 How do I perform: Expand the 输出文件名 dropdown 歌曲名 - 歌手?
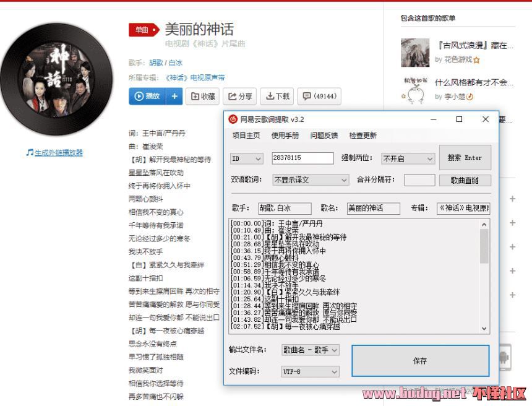pos(311,350)
